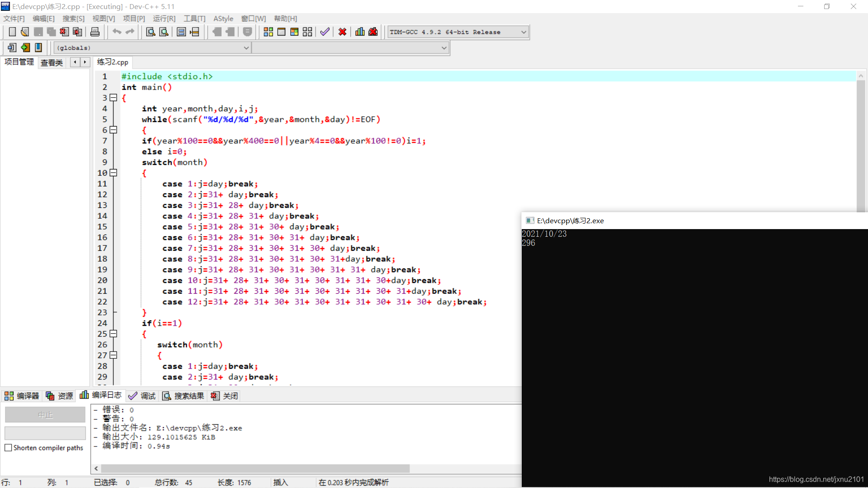Screen dimensions: 868x488
Task: Click the right arrow of sidebar tab scroller
Action: (85, 62)
